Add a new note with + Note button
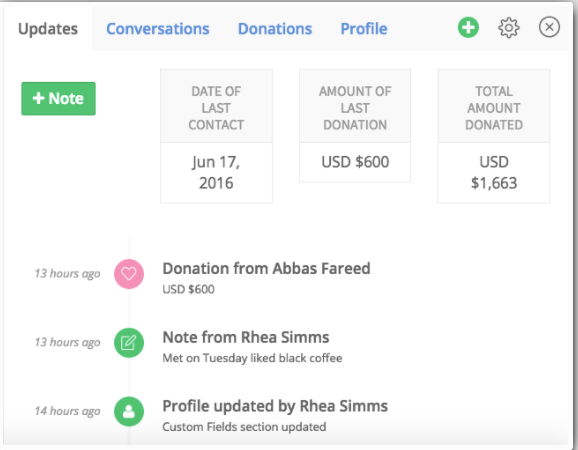The width and height of the screenshot is (578, 450). (x=58, y=99)
